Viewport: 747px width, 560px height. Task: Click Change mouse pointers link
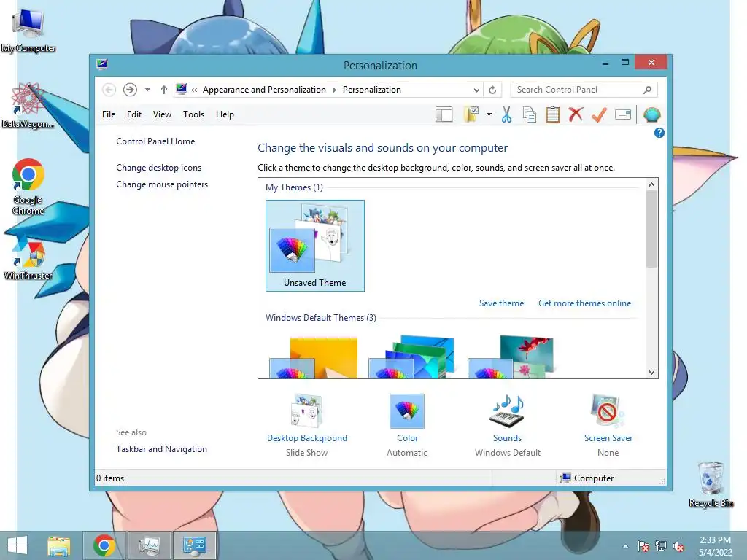tap(162, 184)
